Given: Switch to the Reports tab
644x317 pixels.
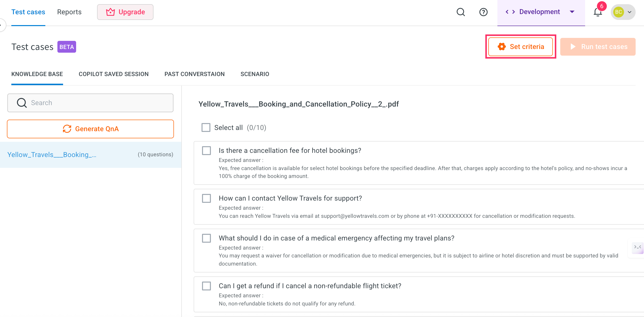Looking at the screenshot, I should point(69,12).
